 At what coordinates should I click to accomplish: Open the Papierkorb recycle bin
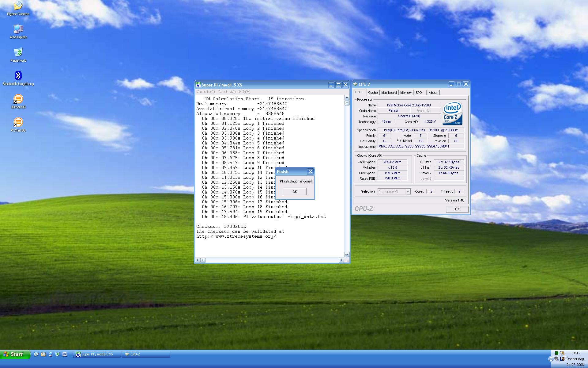[x=18, y=52]
